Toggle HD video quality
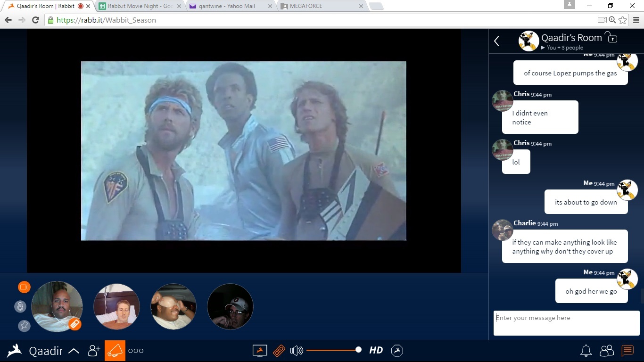 pos(376,350)
